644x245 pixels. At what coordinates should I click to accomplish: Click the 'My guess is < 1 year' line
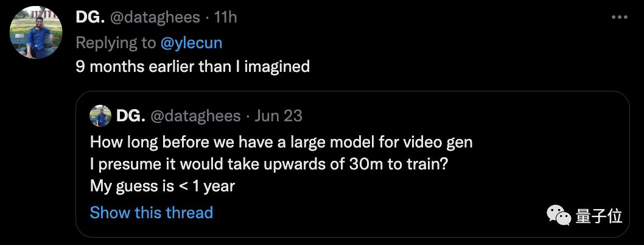click(162, 186)
